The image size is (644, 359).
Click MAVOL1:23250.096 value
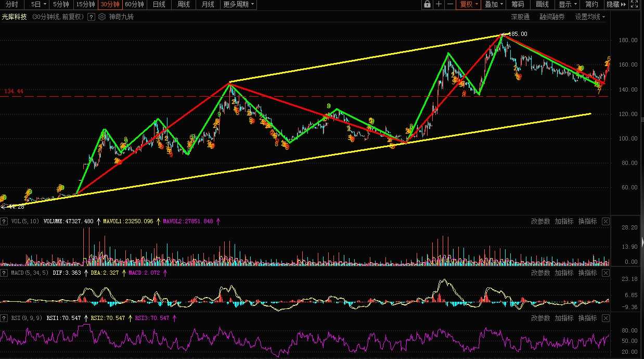[128, 221]
